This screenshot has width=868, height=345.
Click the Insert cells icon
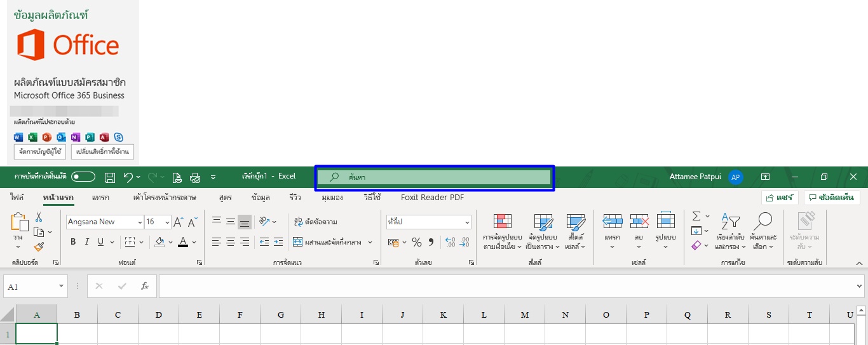tap(612, 221)
